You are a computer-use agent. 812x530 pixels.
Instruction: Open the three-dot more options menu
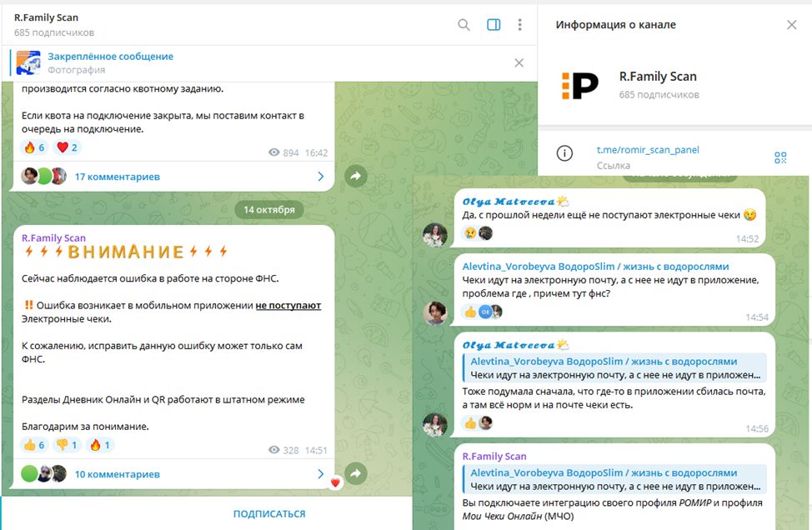point(520,25)
